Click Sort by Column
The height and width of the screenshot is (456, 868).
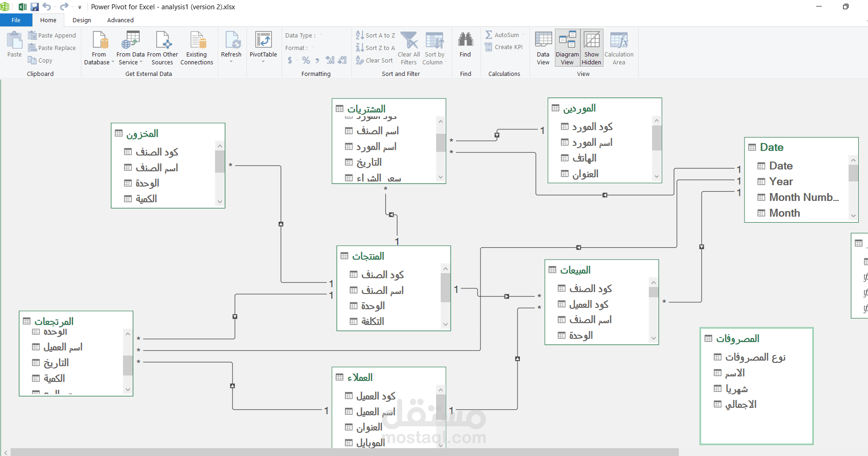(x=434, y=48)
